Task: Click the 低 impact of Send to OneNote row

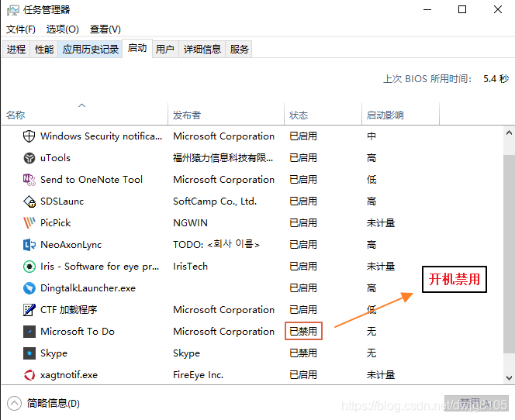Action: pos(372,180)
